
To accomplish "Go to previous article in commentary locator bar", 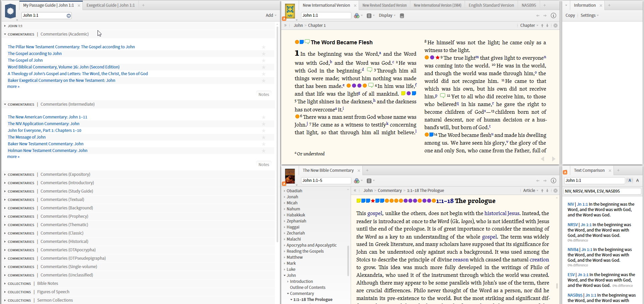I will coord(542,191).
